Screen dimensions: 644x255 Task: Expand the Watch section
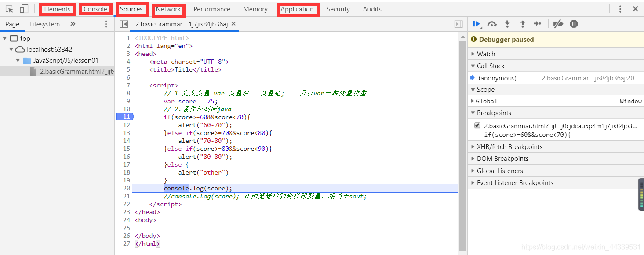pyautogui.click(x=556, y=54)
